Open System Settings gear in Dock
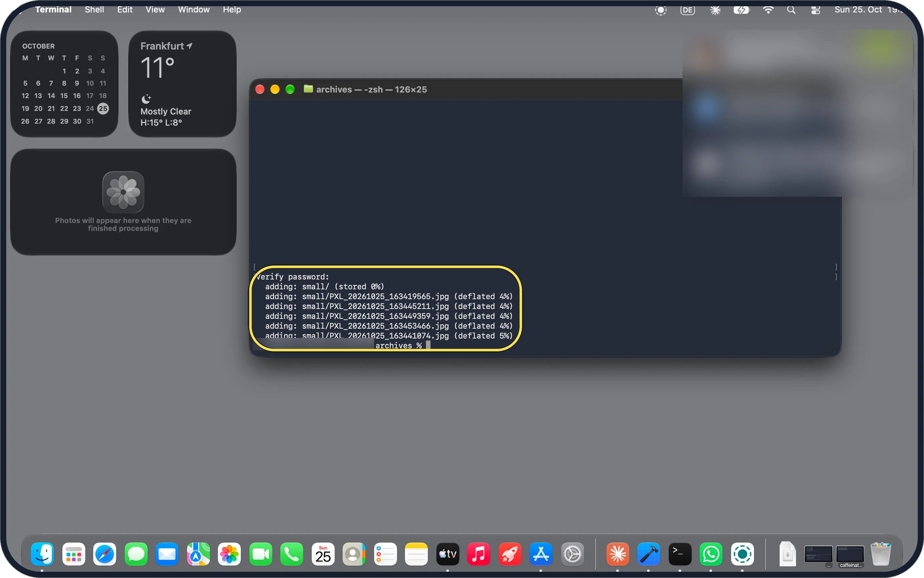This screenshot has height=578, width=924. 572,554
